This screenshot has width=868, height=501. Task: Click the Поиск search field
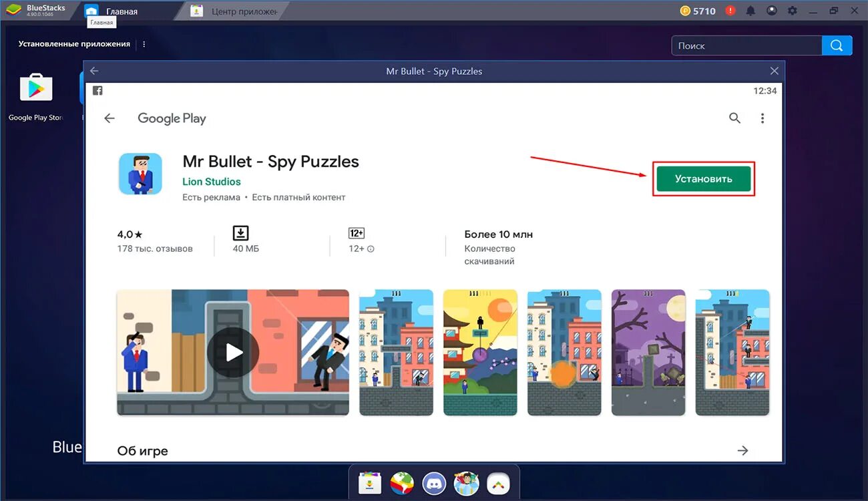tap(746, 45)
